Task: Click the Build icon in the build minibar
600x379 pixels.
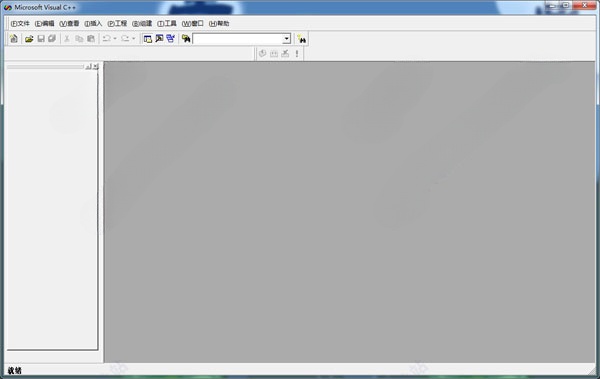Action: click(x=274, y=54)
